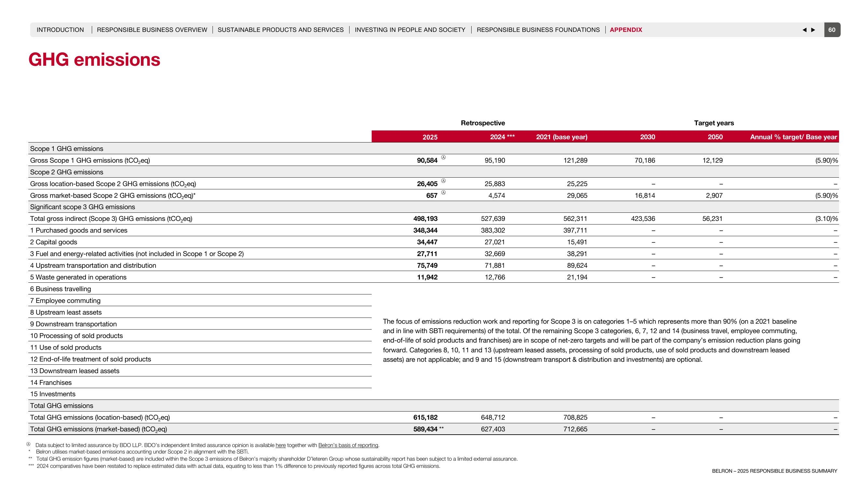Select the Appendix section
Viewport: 868px width, 488px height.
pyautogui.click(x=626, y=30)
